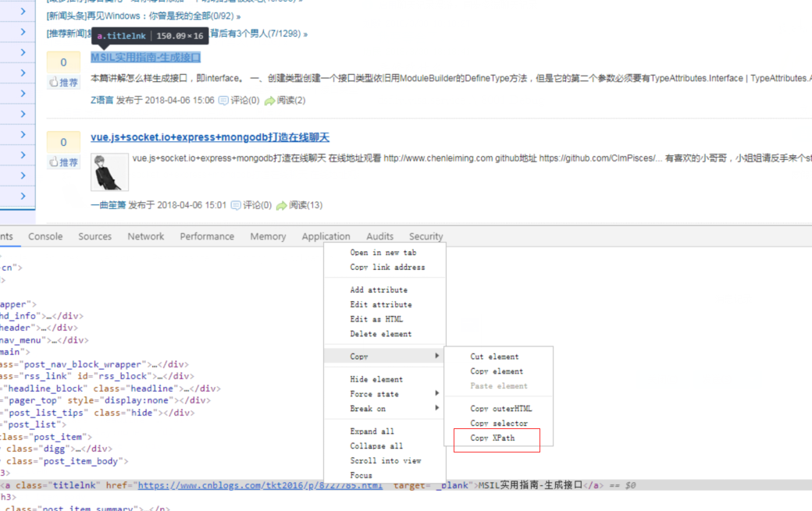The image size is (812, 511).
Task: Open the MSIL实用指南-生成接口 post title link
Action: (x=145, y=57)
